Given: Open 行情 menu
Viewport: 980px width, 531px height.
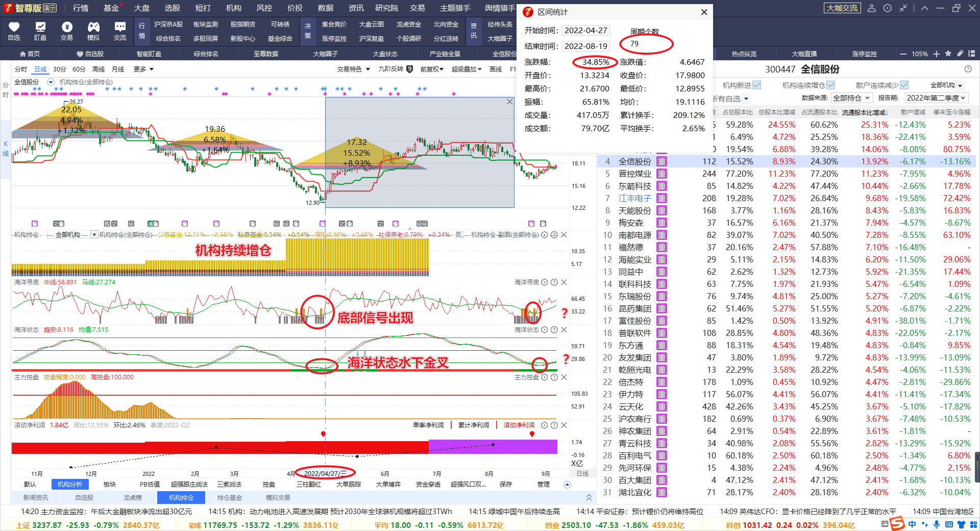Looking at the screenshot, I should (80, 8).
